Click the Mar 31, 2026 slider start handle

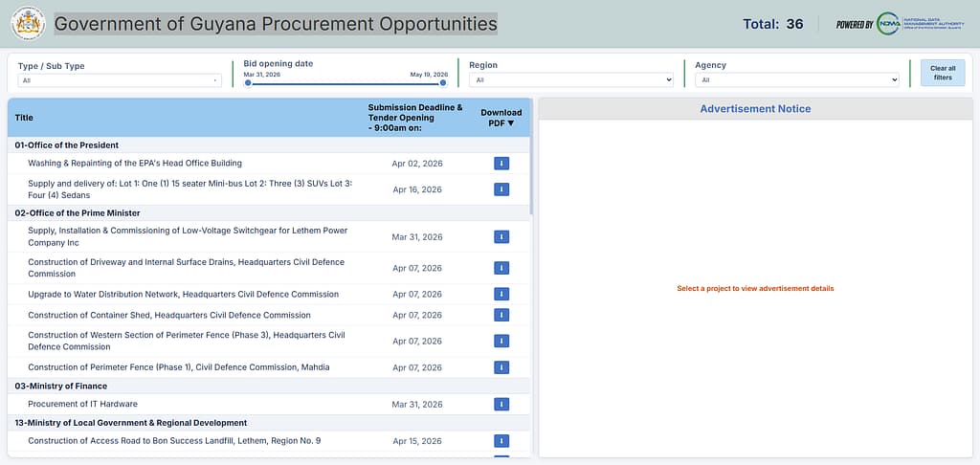248,82
